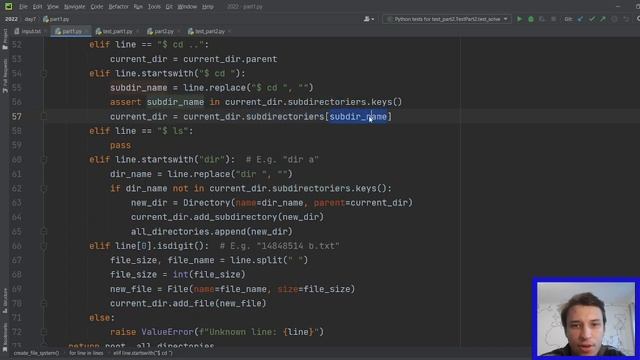The height and width of the screenshot is (360, 640).
Task: Click 'ValueError' on line 72
Action: point(167,332)
